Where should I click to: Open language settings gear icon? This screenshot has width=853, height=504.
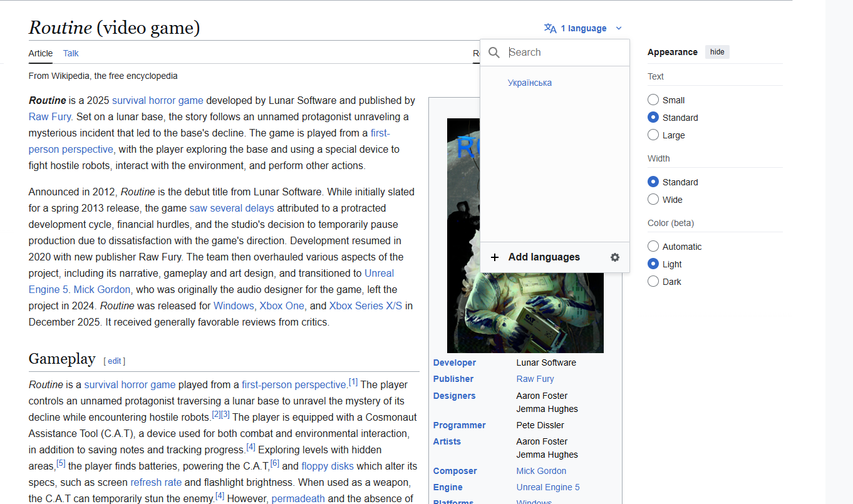tap(615, 257)
